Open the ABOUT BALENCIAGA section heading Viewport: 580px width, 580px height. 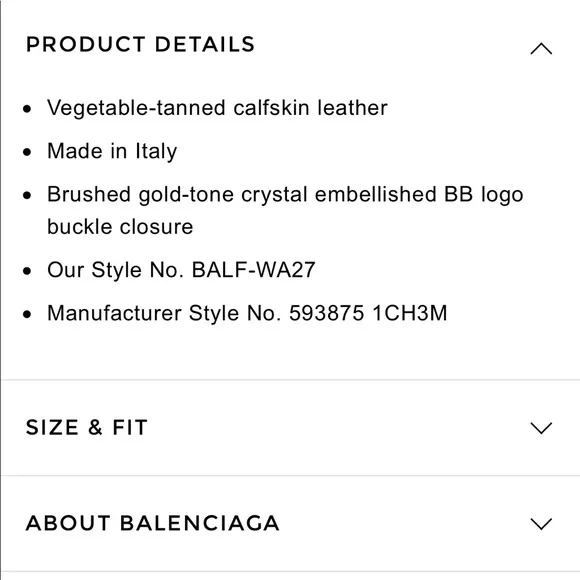(x=152, y=523)
